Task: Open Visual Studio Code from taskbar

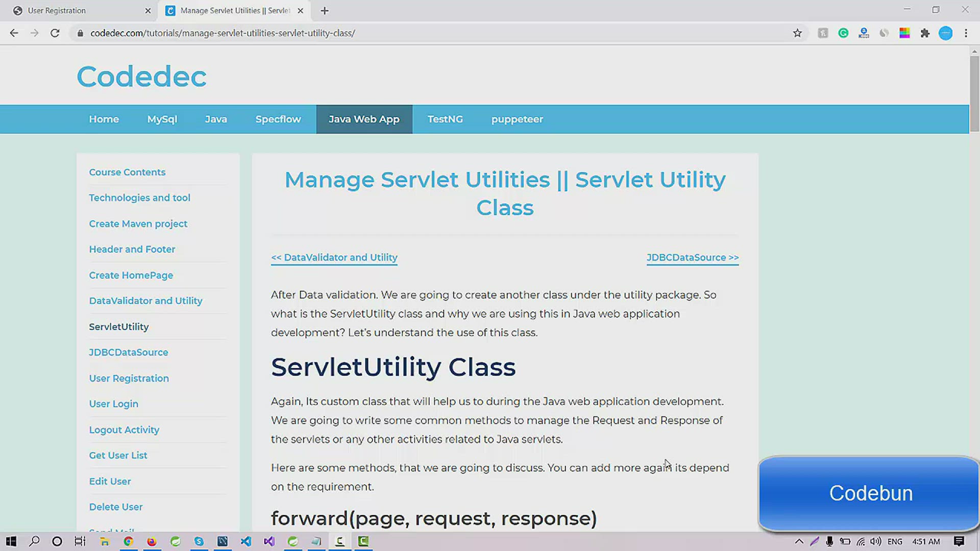Action: (246, 541)
